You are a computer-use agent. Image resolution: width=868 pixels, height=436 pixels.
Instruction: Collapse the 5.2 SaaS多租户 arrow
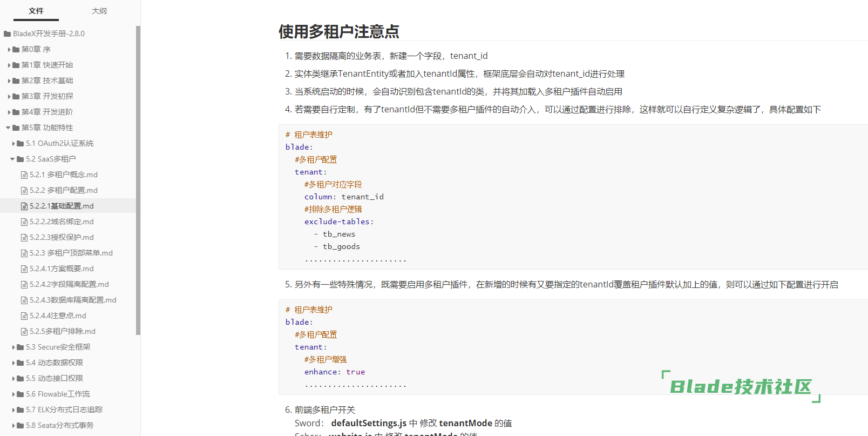point(13,159)
